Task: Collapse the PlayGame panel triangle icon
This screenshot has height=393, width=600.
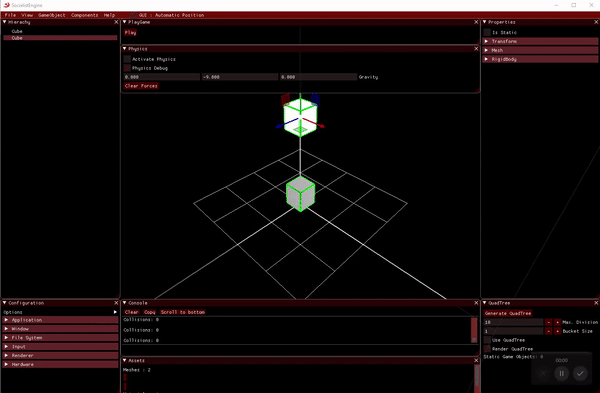Action: (125, 22)
